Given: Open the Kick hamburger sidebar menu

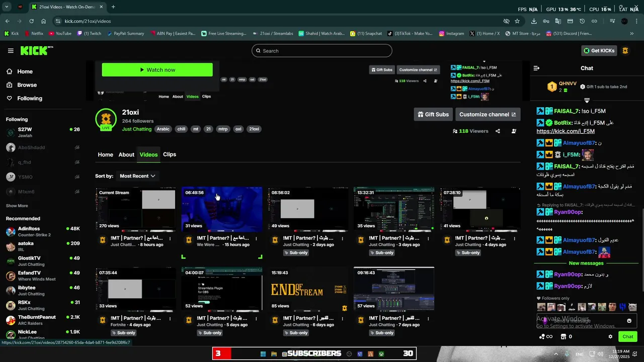Looking at the screenshot, I should pos(11,51).
